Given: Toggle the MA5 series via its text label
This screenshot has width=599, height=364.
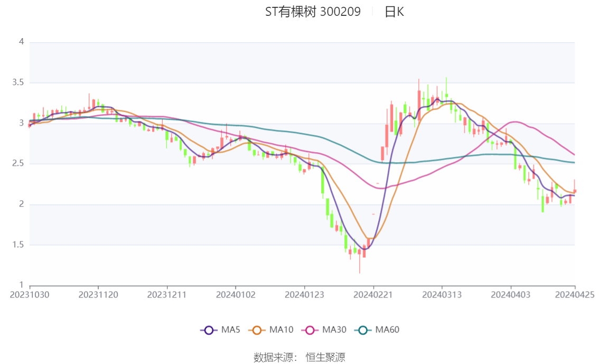Looking at the screenshot, I should (230, 330).
